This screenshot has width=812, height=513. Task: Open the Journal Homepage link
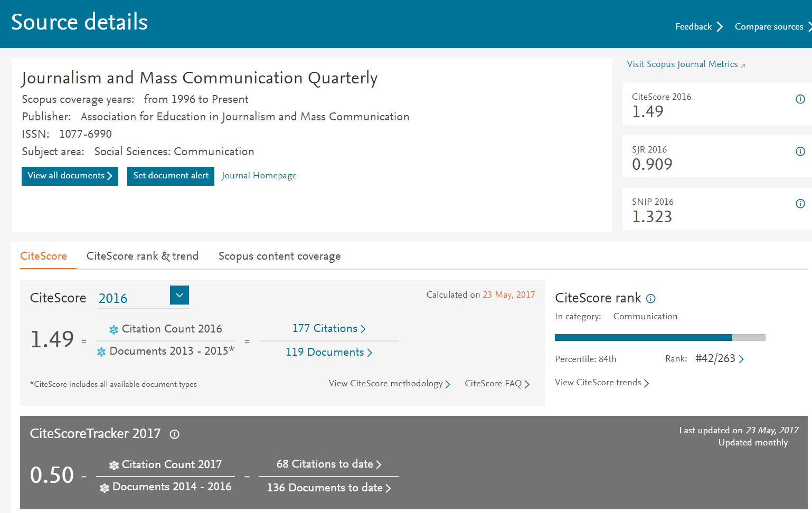(259, 176)
